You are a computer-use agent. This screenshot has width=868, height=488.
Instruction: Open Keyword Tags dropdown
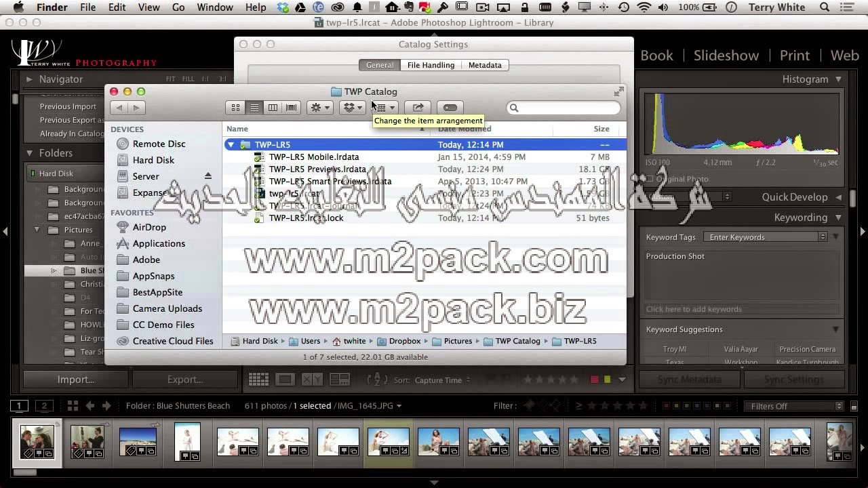pyautogui.click(x=765, y=237)
